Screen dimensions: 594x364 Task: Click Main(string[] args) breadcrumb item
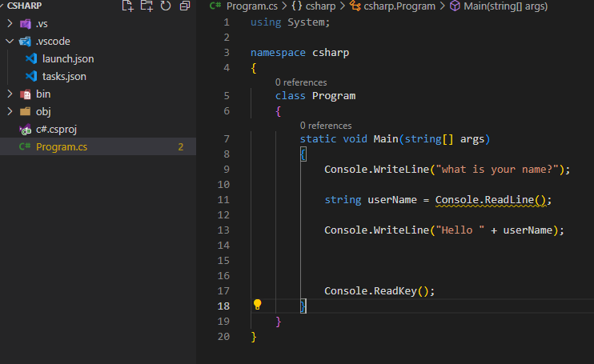tap(506, 6)
